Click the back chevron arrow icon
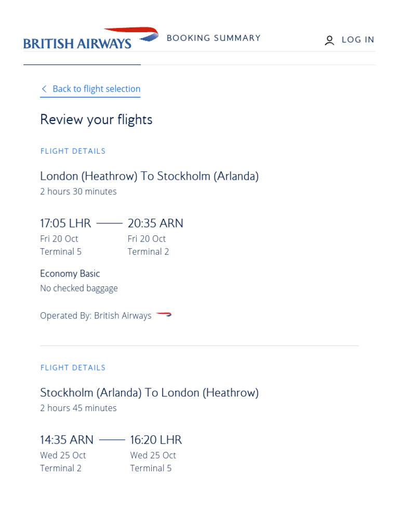399x532 pixels. pos(44,89)
